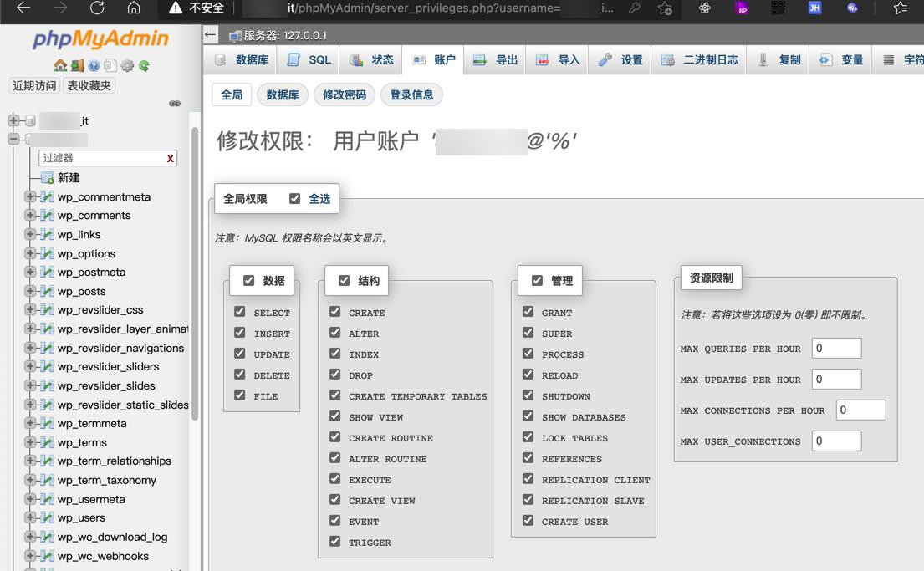Click wp_users table icon

pos(47,517)
